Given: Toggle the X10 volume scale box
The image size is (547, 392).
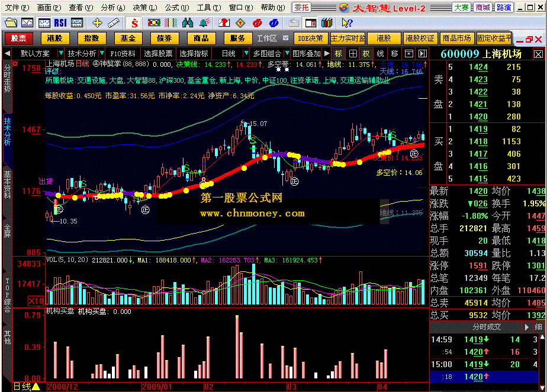Looking at the screenshot, I should 36,301.
